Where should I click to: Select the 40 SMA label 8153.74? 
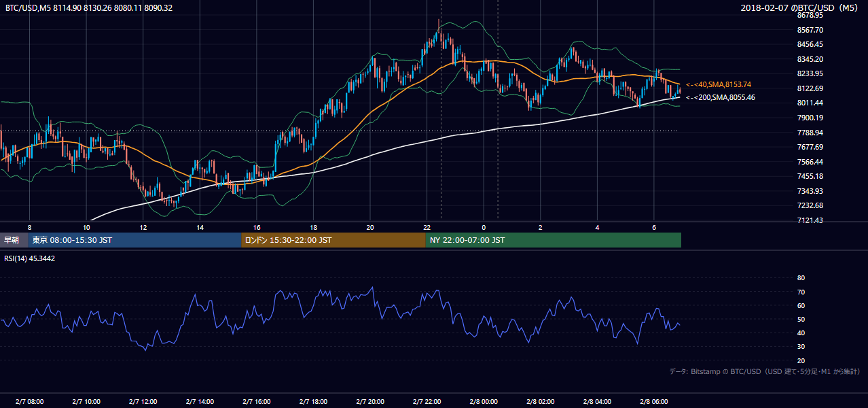click(x=718, y=84)
